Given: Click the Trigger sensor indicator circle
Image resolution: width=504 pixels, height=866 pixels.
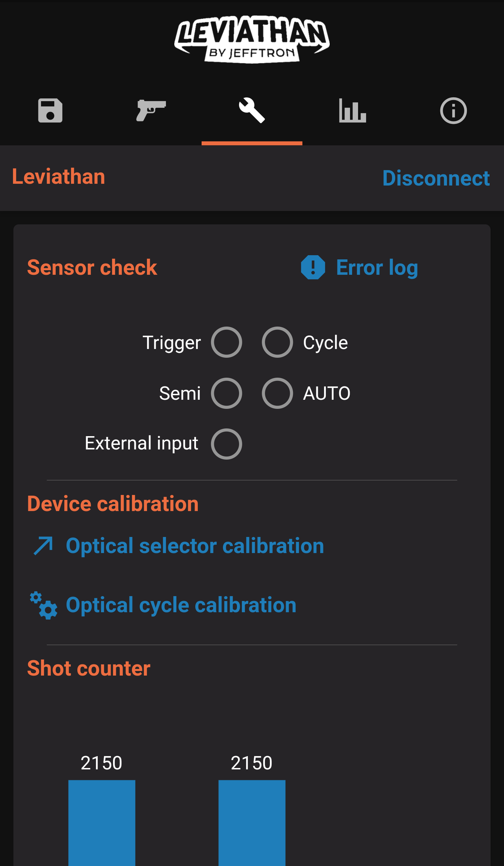Looking at the screenshot, I should (x=226, y=342).
